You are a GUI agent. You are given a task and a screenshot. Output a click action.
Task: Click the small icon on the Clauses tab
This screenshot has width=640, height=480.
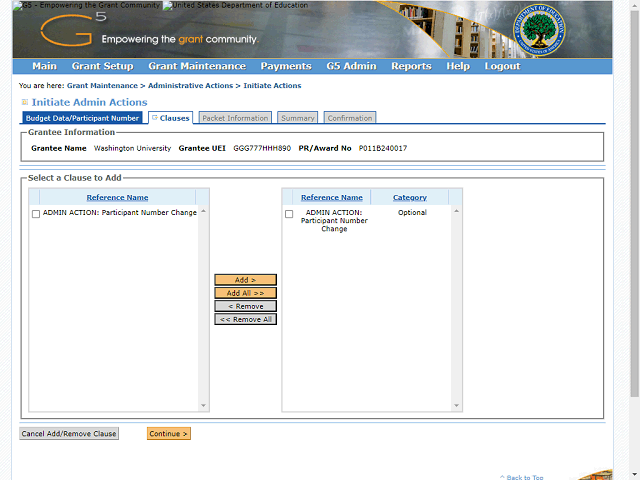tap(155, 118)
